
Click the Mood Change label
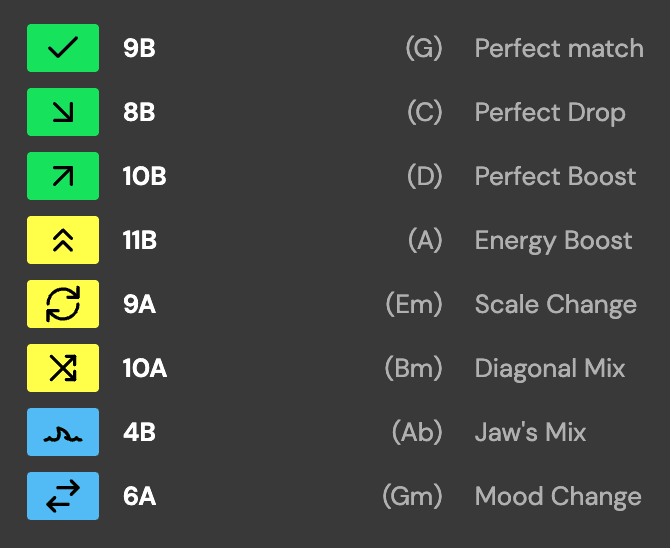(x=558, y=496)
